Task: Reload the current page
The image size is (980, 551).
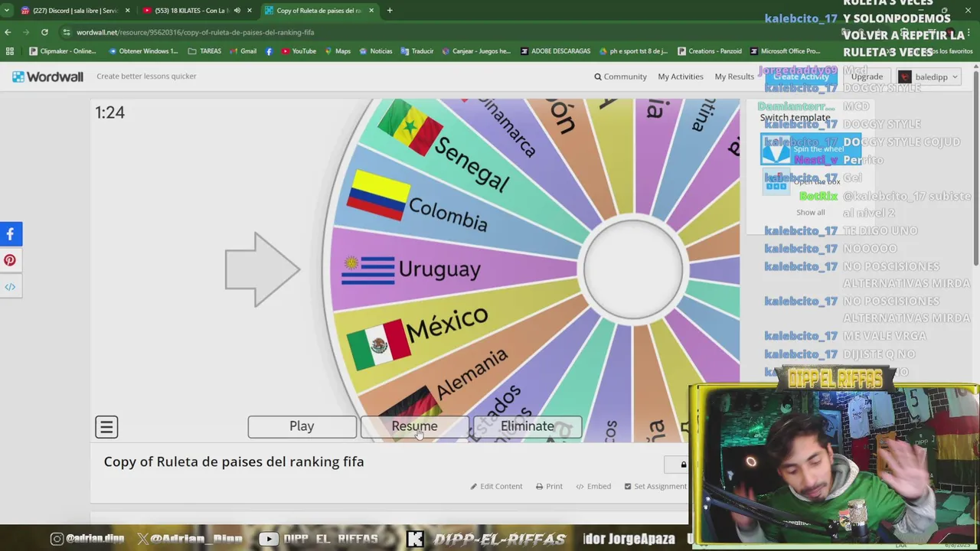Action: point(44,32)
